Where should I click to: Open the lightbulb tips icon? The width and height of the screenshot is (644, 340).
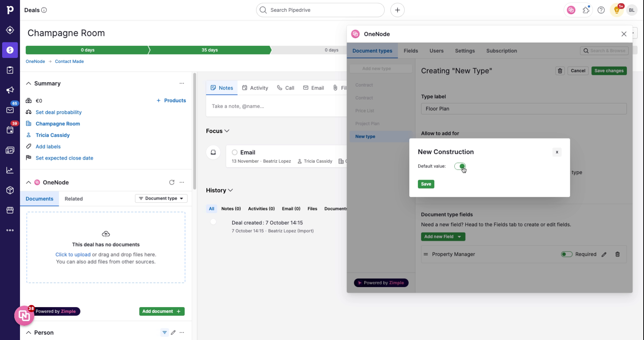(617, 10)
